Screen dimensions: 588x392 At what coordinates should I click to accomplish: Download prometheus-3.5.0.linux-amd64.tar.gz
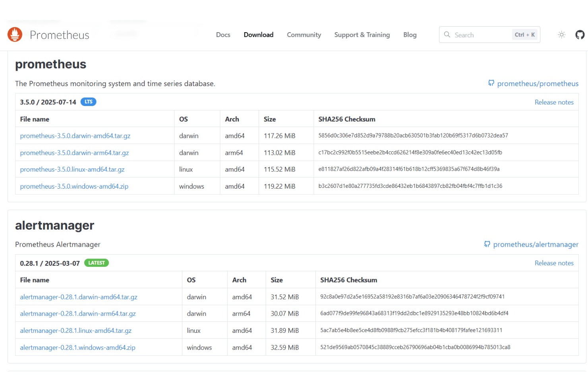tap(72, 169)
